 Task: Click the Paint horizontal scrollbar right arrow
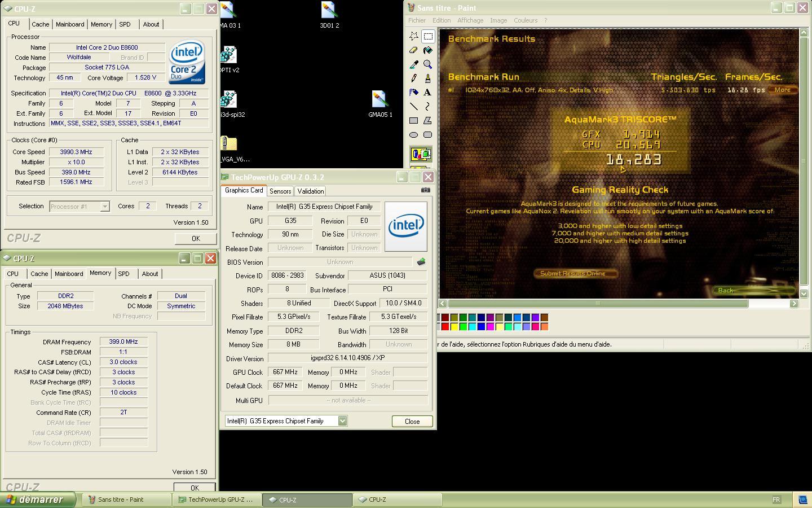794,304
